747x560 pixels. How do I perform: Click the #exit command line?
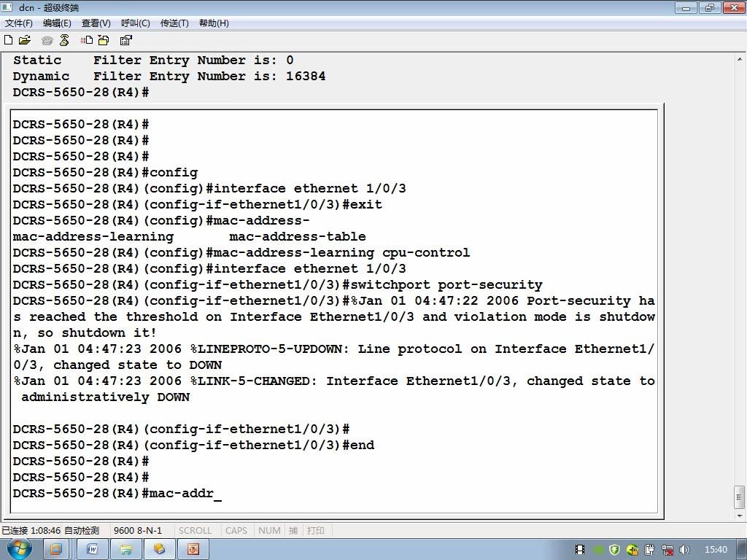click(x=197, y=205)
